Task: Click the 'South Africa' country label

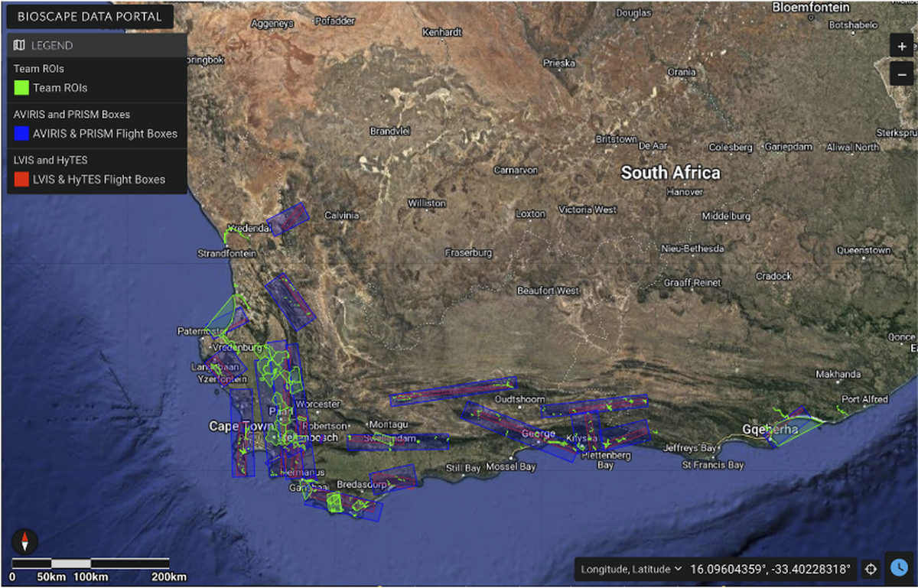Action: [671, 173]
